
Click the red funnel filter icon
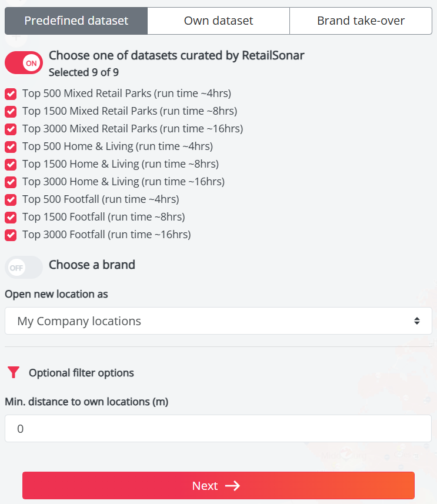pyautogui.click(x=14, y=373)
